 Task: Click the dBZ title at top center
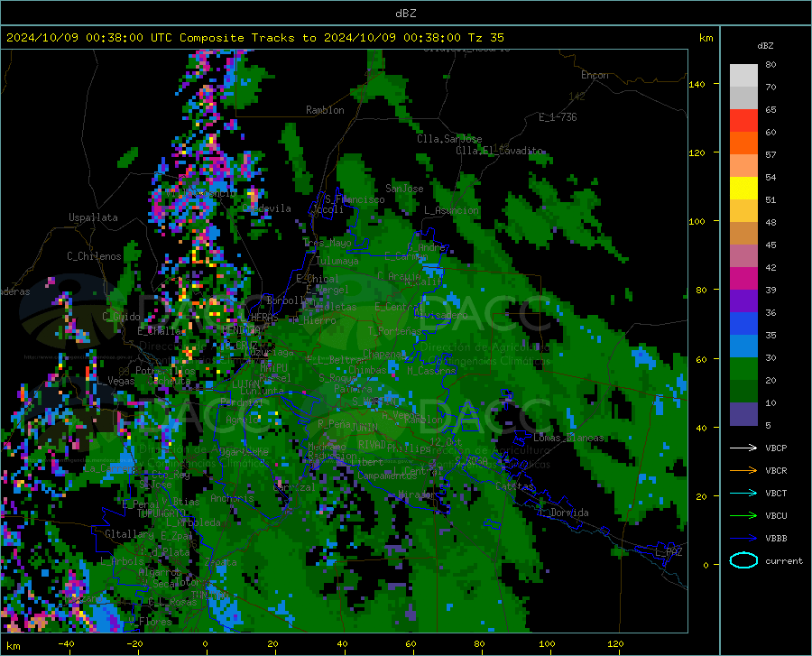(405, 13)
